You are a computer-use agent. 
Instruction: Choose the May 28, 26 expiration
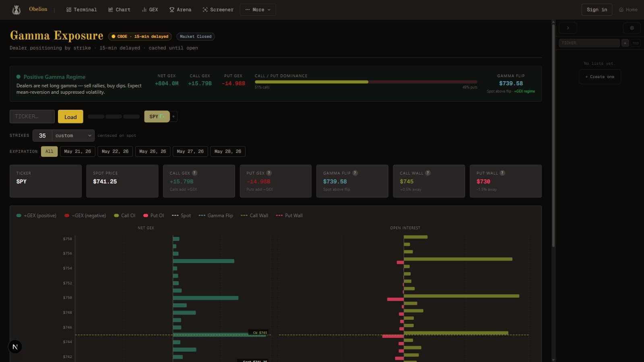[228, 151]
